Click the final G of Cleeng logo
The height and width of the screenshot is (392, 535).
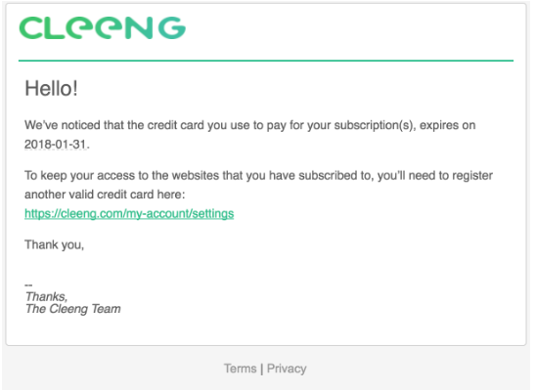172,28
